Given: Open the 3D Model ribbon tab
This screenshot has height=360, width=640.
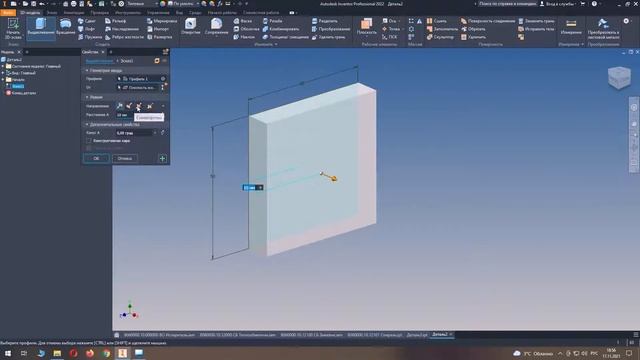Looking at the screenshot, I should (x=30, y=13).
